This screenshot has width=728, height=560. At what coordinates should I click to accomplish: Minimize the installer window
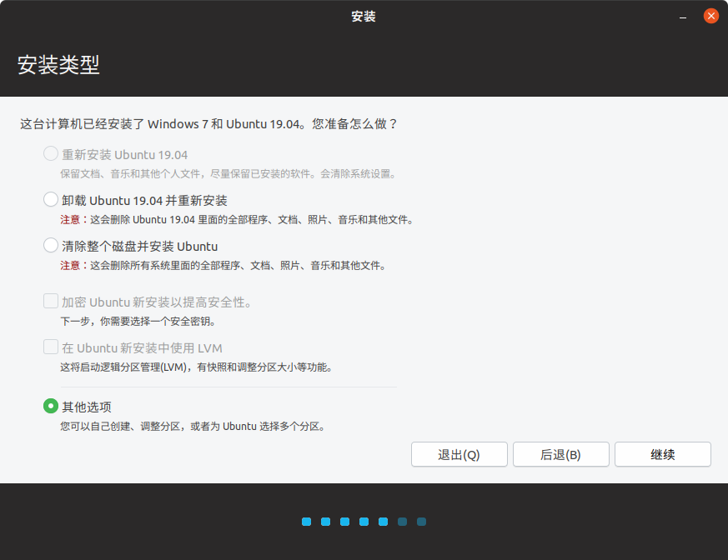[x=682, y=17]
